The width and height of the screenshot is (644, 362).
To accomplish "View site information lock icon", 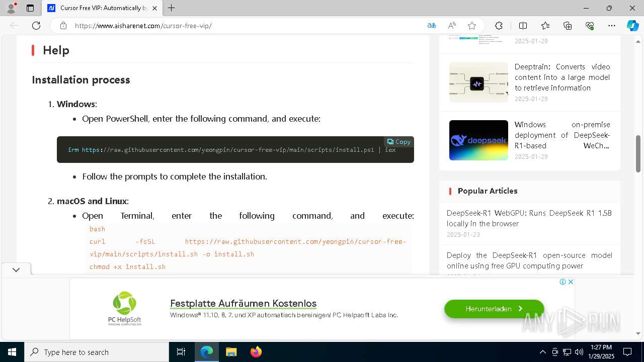I will (x=63, y=26).
